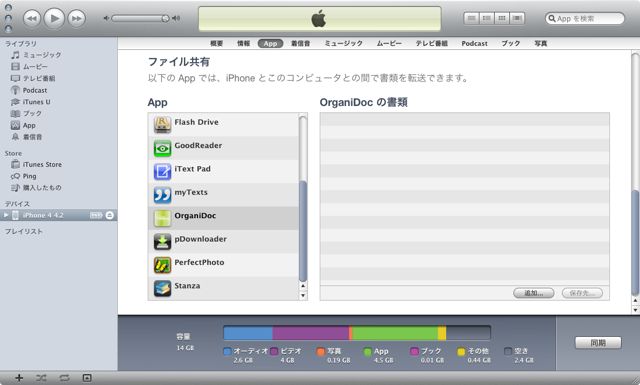This screenshot has height=385, width=640.
Task: Click the その他 yellow capacity swatch
Action: coord(461,351)
